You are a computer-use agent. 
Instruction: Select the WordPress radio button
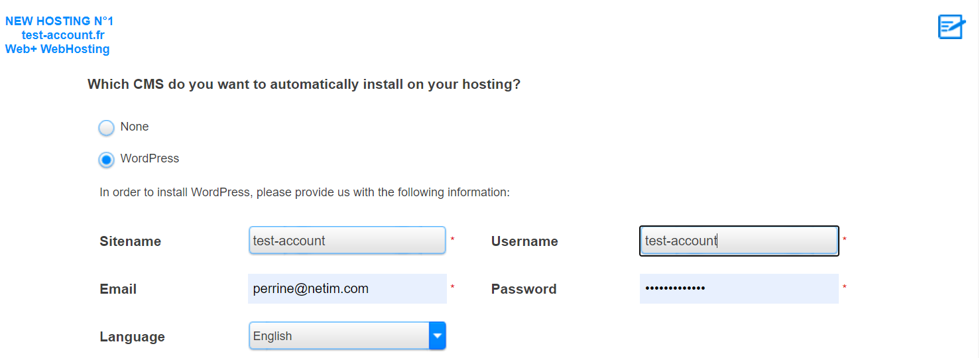tap(106, 160)
